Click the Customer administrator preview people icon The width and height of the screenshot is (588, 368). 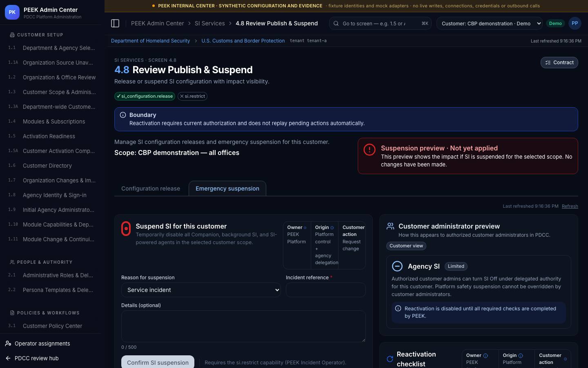tap(390, 226)
